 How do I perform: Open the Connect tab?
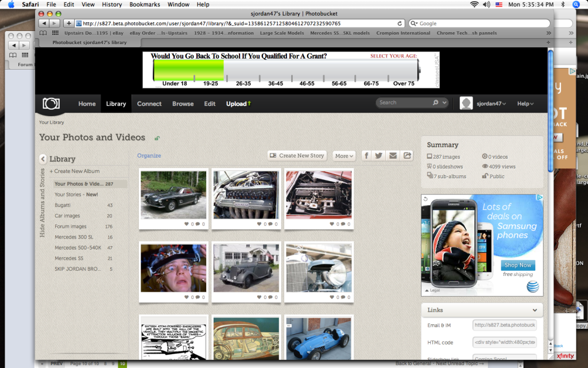click(149, 103)
